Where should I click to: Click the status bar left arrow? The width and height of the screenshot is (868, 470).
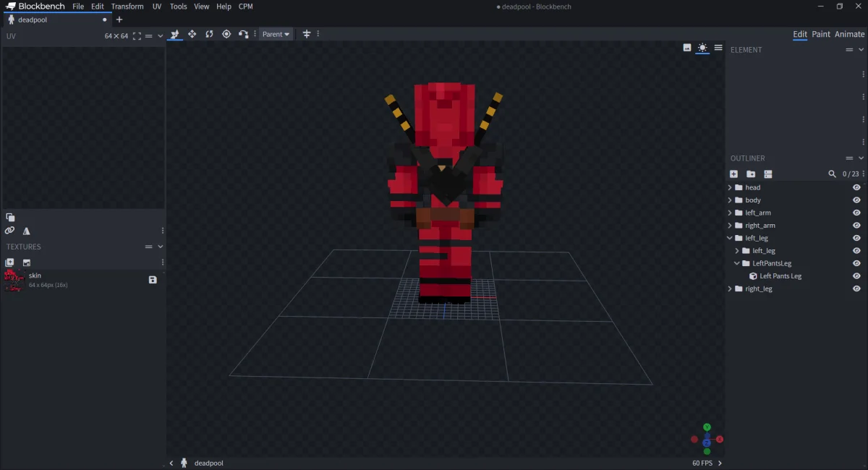tap(171, 463)
